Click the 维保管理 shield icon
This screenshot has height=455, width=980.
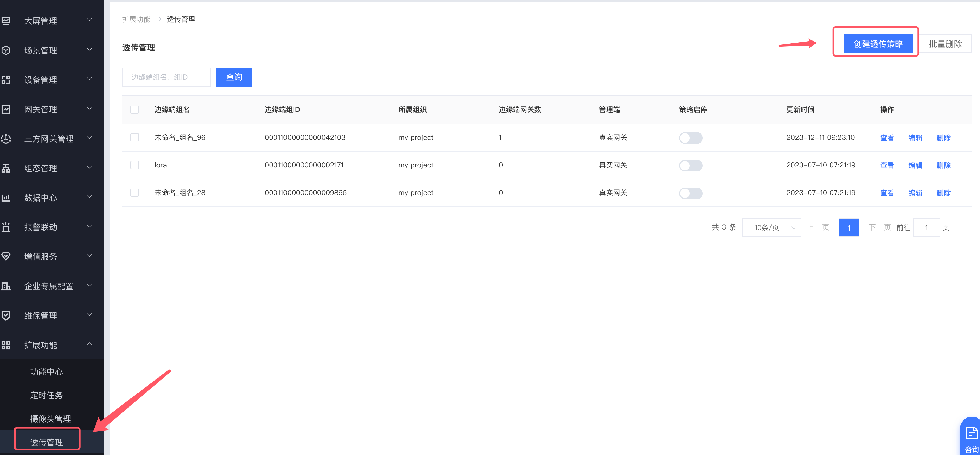pyautogui.click(x=6, y=315)
